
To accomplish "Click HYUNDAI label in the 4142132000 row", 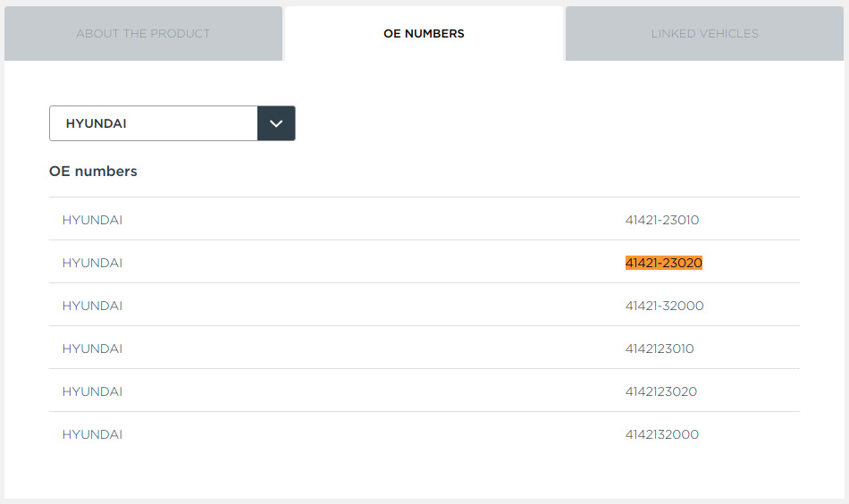I will [x=92, y=434].
